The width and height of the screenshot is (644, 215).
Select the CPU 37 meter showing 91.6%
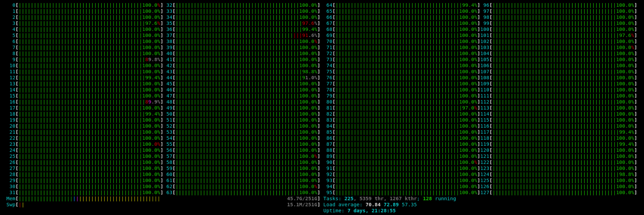[x=246, y=35]
